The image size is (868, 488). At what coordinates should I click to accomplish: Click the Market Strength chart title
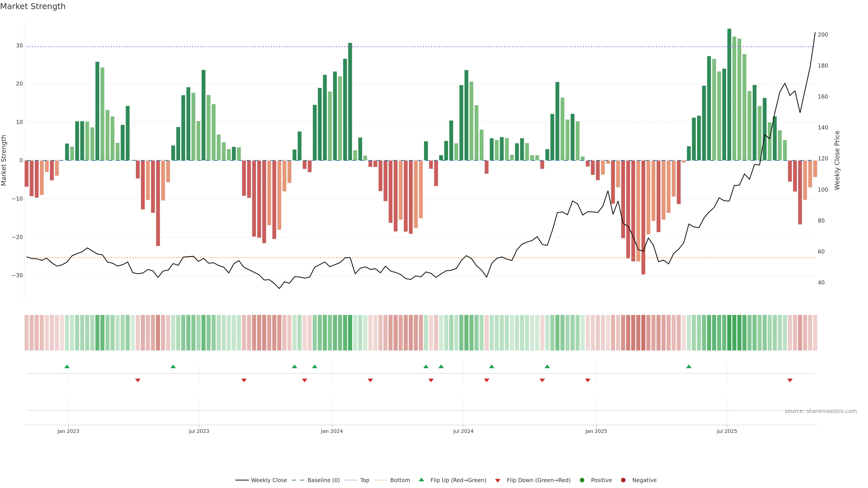(33, 6)
